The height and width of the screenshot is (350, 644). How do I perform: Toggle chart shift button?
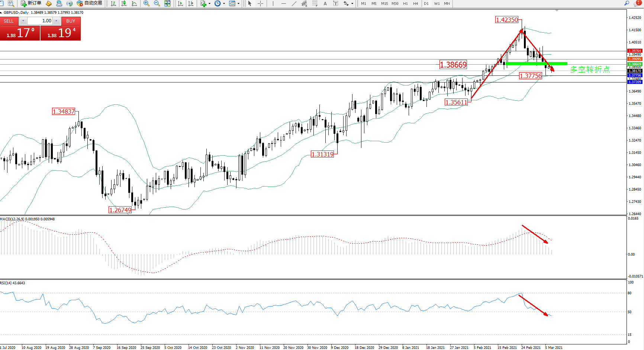tap(191, 3)
